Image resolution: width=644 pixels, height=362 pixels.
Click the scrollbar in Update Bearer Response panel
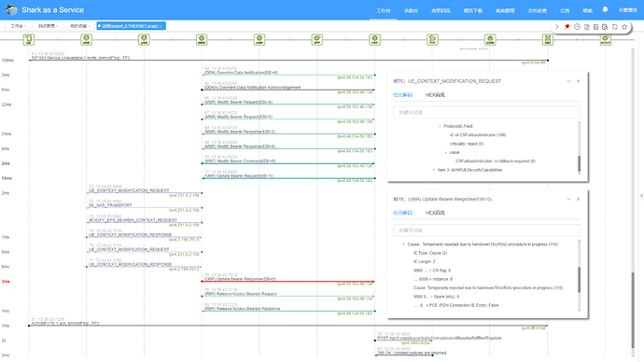(579, 280)
